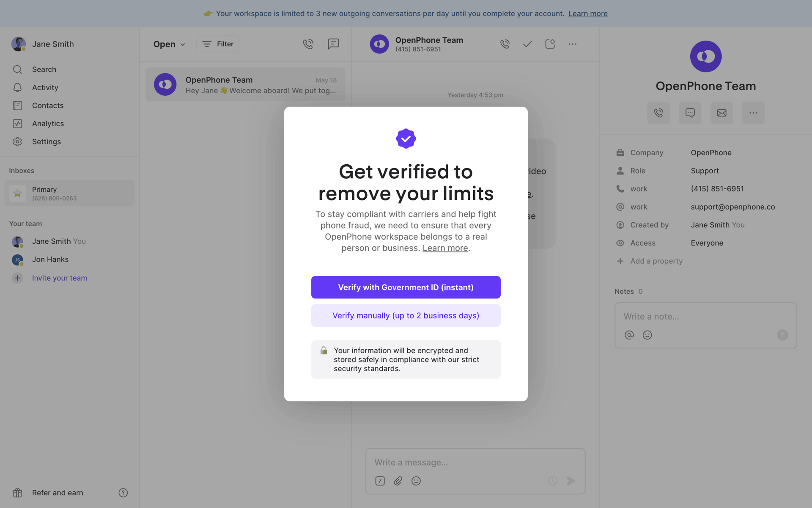Click the Inboxes section heading
The height and width of the screenshot is (508, 812).
[x=22, y=171]
